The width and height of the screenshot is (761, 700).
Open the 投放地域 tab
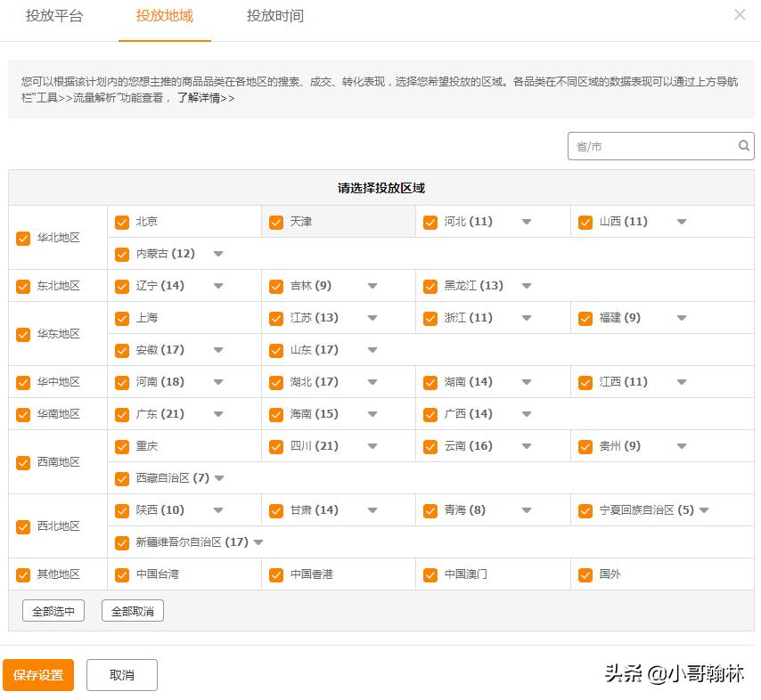click(x=165, y=16)
